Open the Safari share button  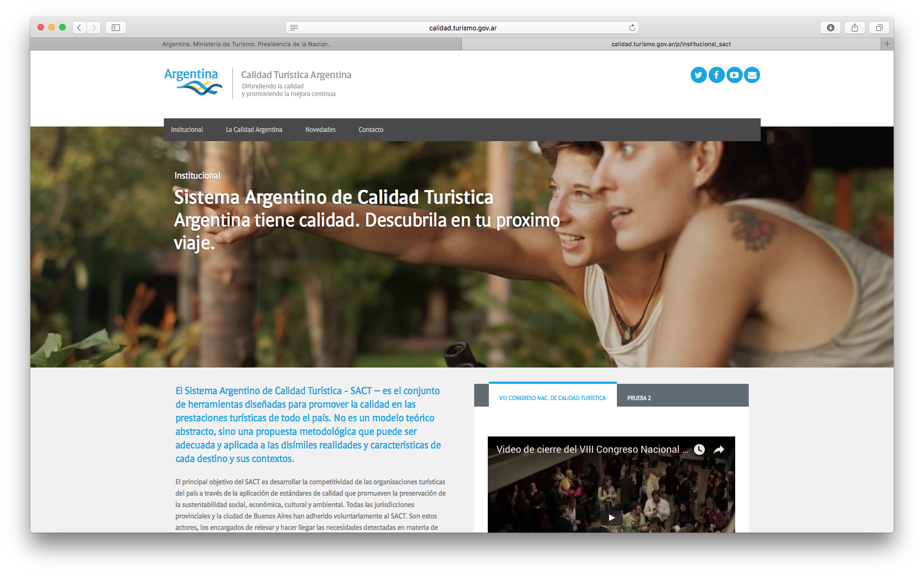pos(855,28)
